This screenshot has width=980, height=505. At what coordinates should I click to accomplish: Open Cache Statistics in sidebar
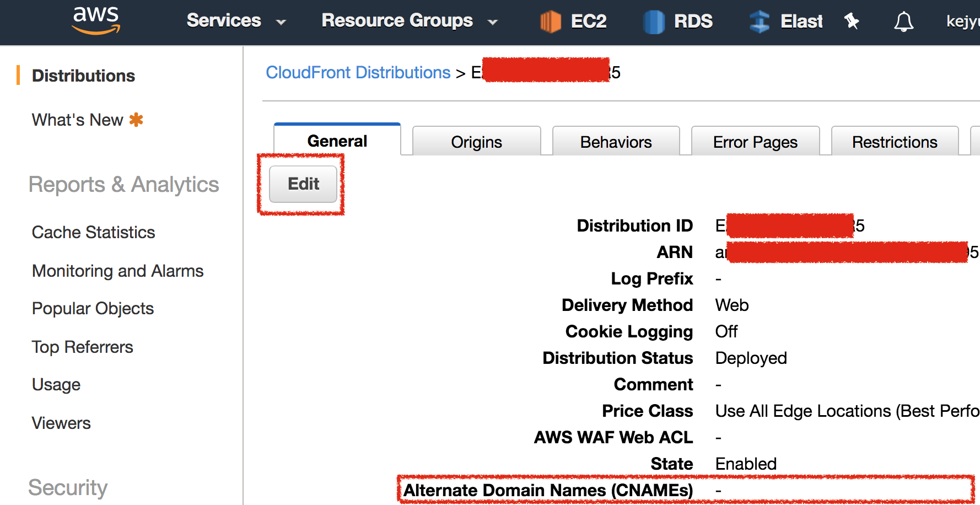pyautogui.click(x=93, y=232)
